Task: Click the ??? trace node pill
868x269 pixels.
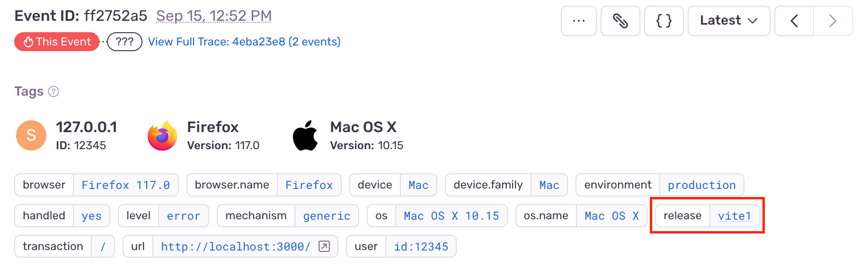Action: (x=124, y=42)
